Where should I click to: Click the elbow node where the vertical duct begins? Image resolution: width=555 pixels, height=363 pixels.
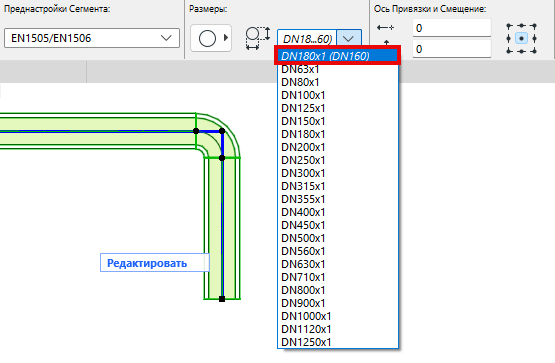tap(222, 158)
